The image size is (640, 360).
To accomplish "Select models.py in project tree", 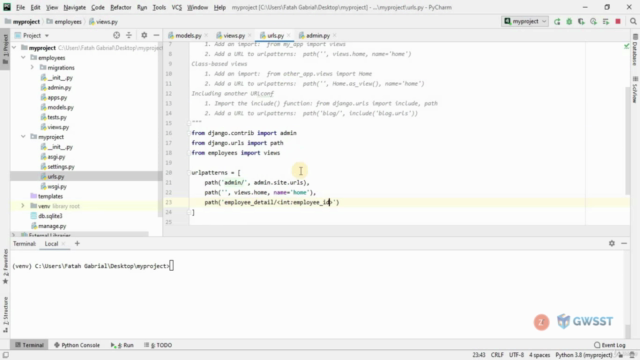I will coord(60,107).
